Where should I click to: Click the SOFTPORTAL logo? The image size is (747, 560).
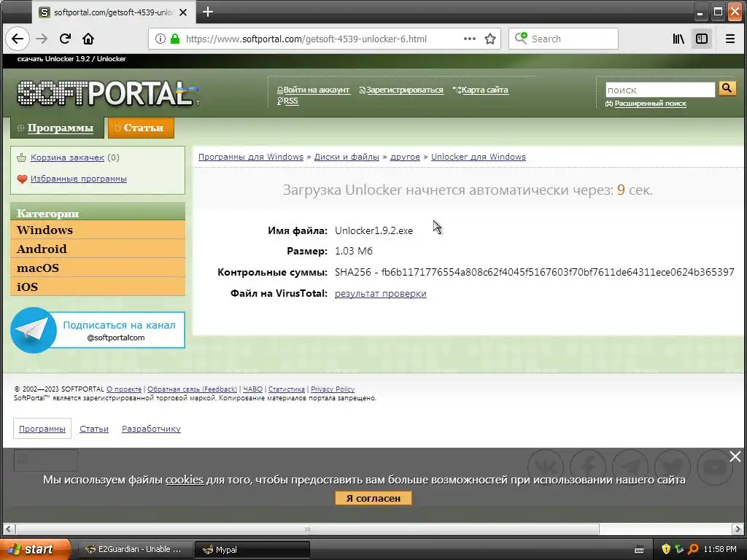pos(109,93)
